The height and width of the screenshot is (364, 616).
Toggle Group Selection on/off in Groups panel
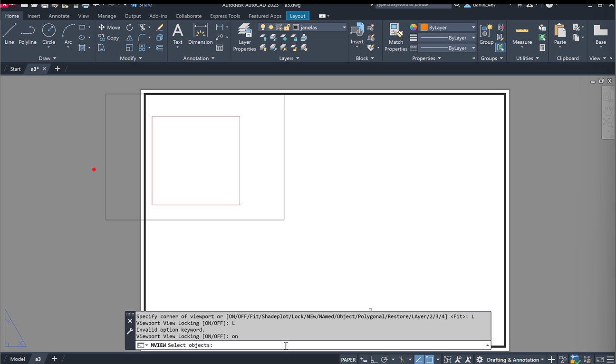[500, 48]
